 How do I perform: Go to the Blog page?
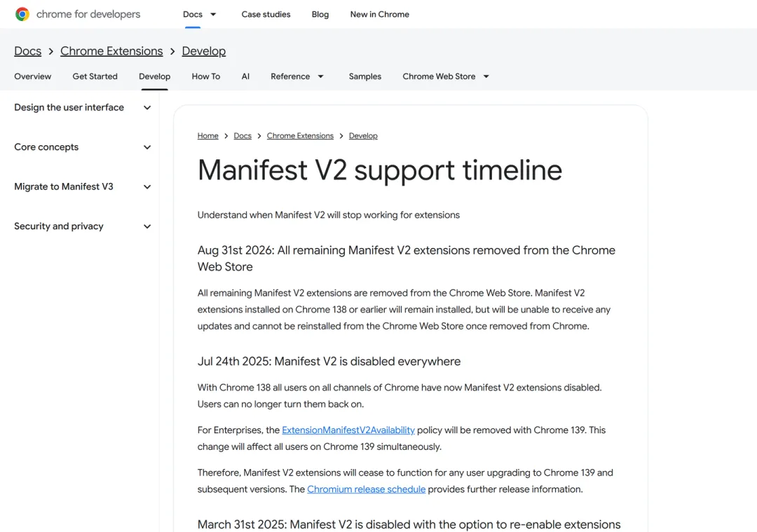click(320, 15)
